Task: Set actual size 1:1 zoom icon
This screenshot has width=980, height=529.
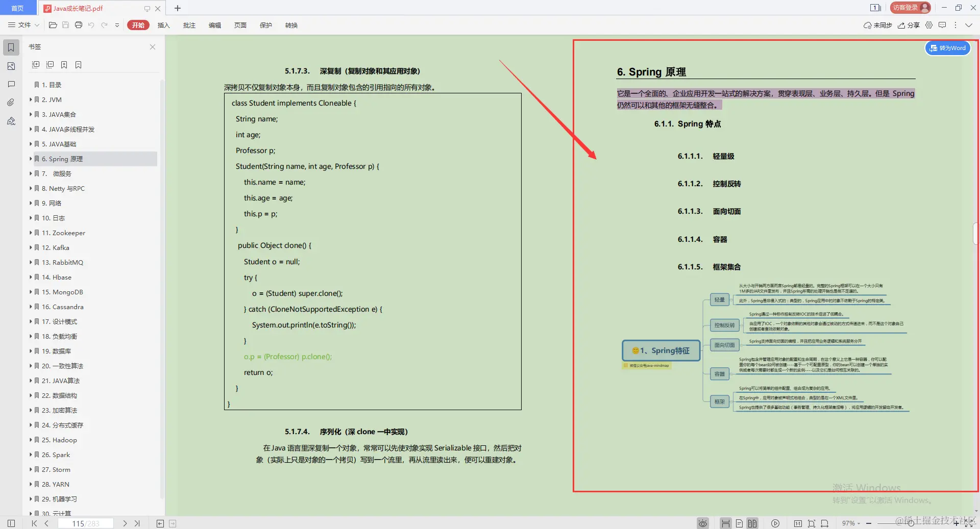Action: click(798, 523)
